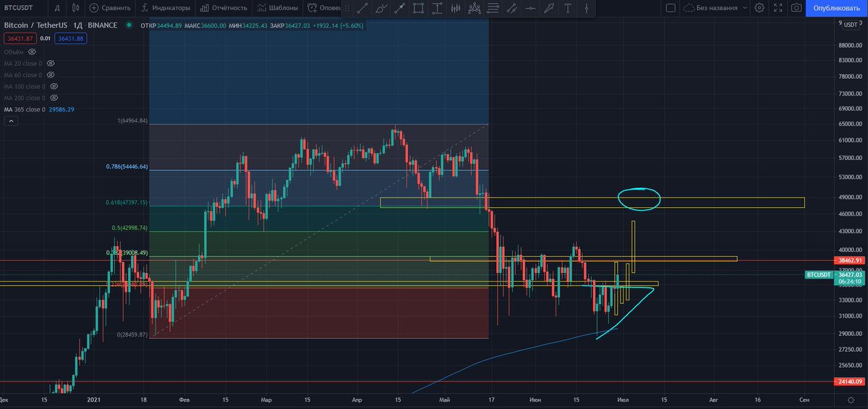868x409 pixels.
Task: Click the 0(28459.87) Fibonacci level label
Action: point(132,335)
